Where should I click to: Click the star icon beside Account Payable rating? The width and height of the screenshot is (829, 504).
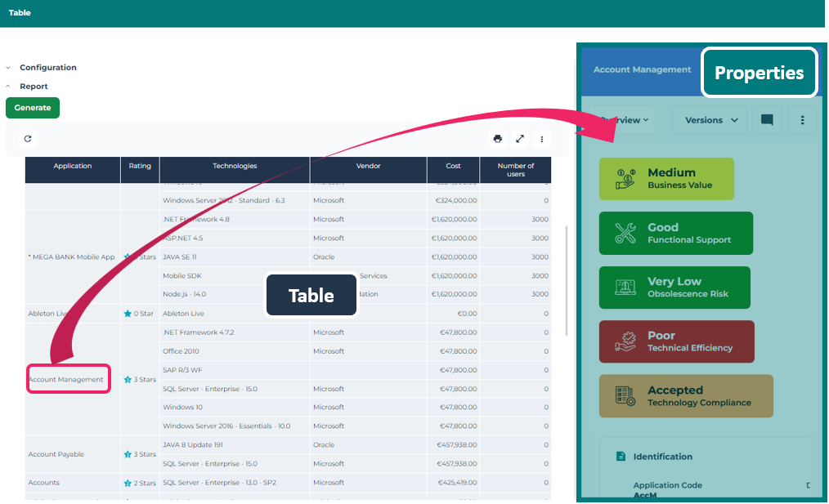tap(128, 454)
